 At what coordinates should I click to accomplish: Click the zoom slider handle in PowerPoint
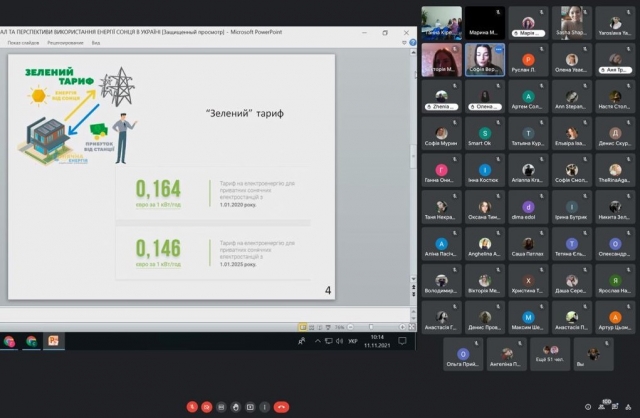[x=371, y=327]
